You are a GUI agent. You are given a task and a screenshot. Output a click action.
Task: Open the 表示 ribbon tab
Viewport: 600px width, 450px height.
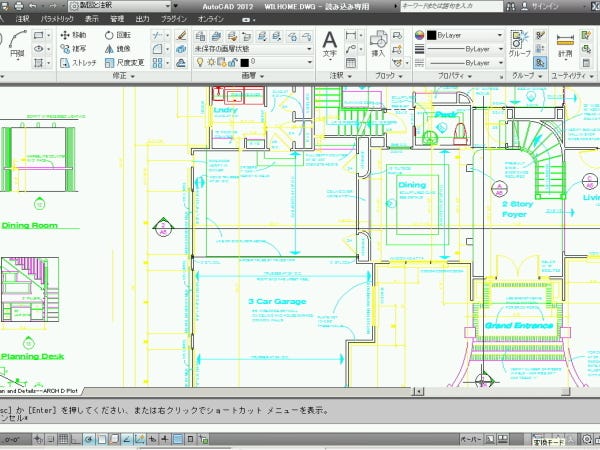[x=92, y=18]
